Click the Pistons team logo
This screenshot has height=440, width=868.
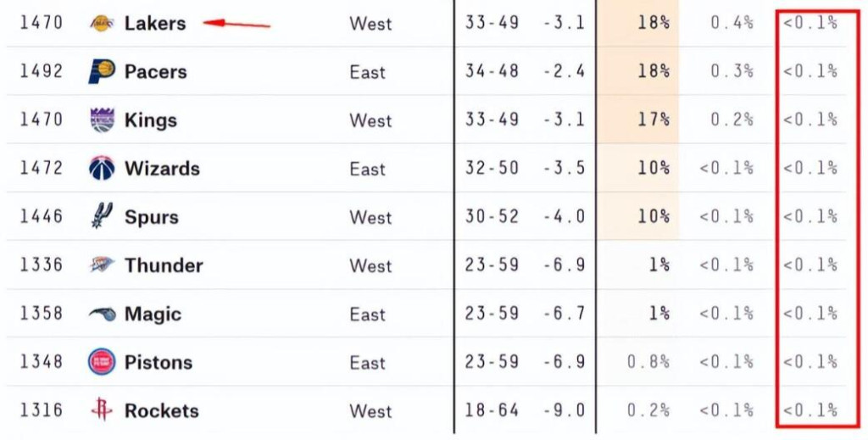pyautogui.click(x=102, y=362)
